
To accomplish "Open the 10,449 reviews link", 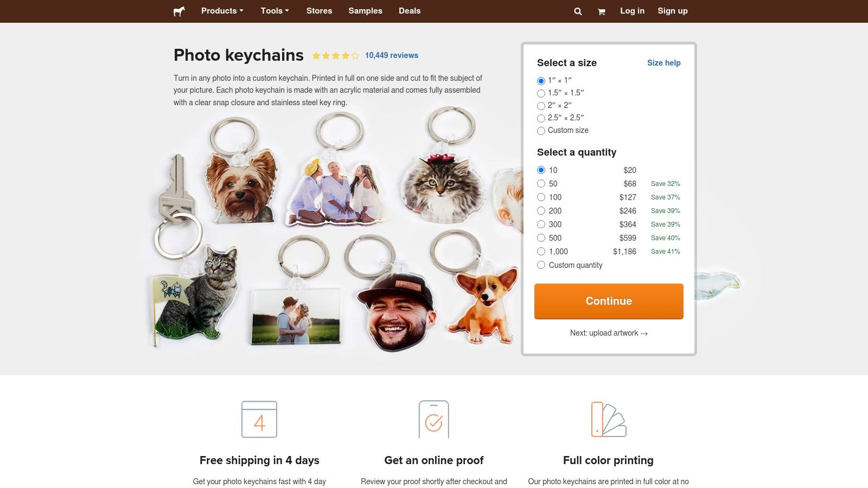I will tap(392, 55).
